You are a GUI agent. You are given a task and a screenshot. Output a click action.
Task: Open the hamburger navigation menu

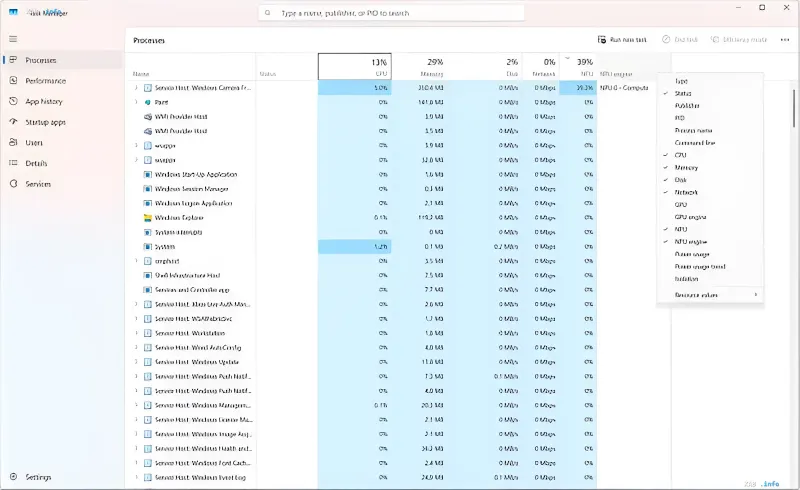[x=13, y=39]
